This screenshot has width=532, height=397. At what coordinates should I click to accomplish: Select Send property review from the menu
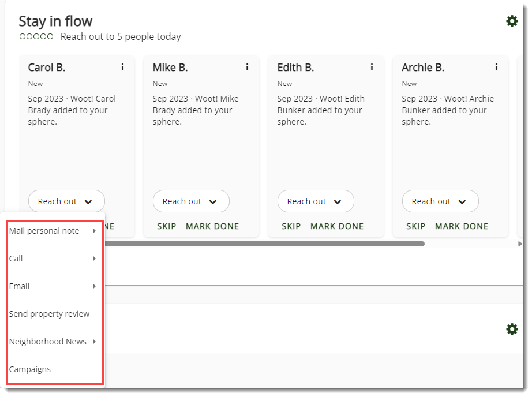tap(49, 313)
